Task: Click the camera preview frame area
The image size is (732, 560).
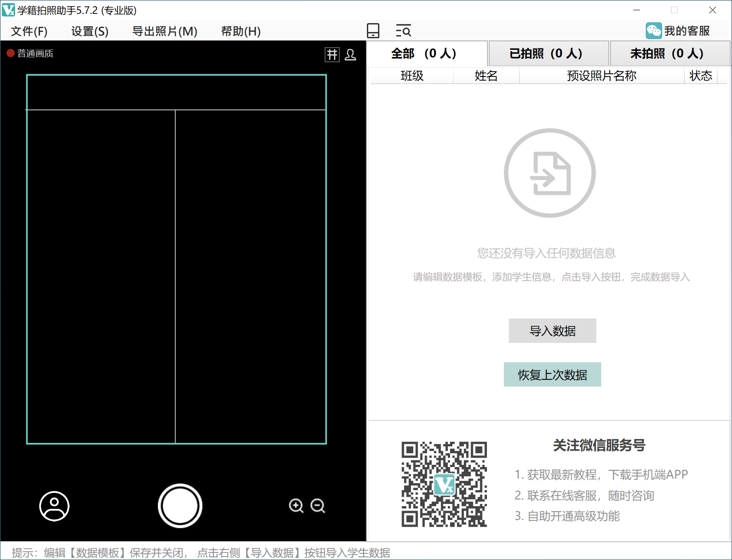Action: [x=177, y=259]
